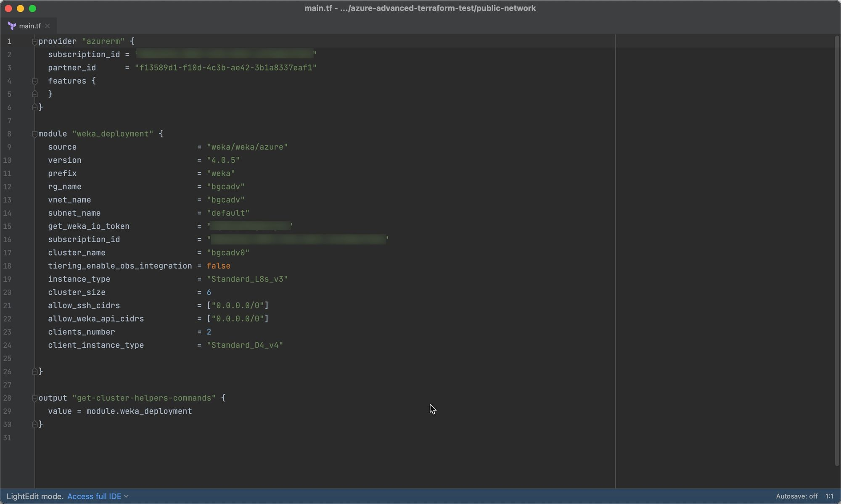Viewport: 841px width, 504px height.
Task: Collapse the features block fold marker
Action: (35, 81)
